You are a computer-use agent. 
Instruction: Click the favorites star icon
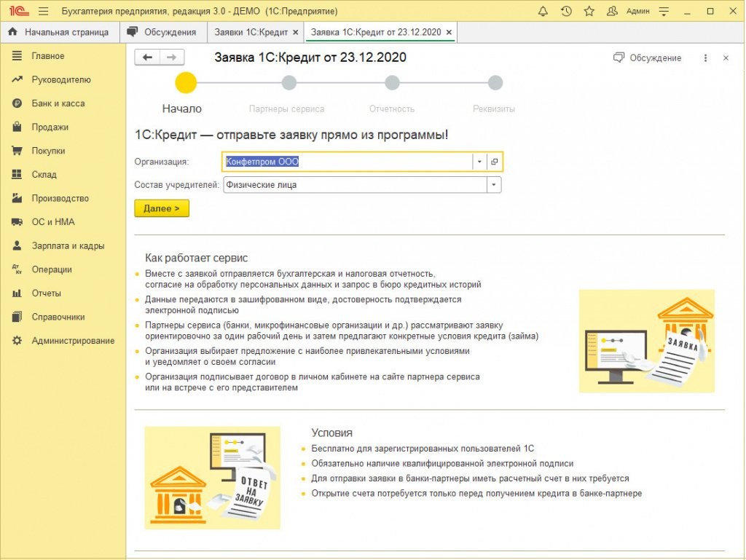coord(589,12)
